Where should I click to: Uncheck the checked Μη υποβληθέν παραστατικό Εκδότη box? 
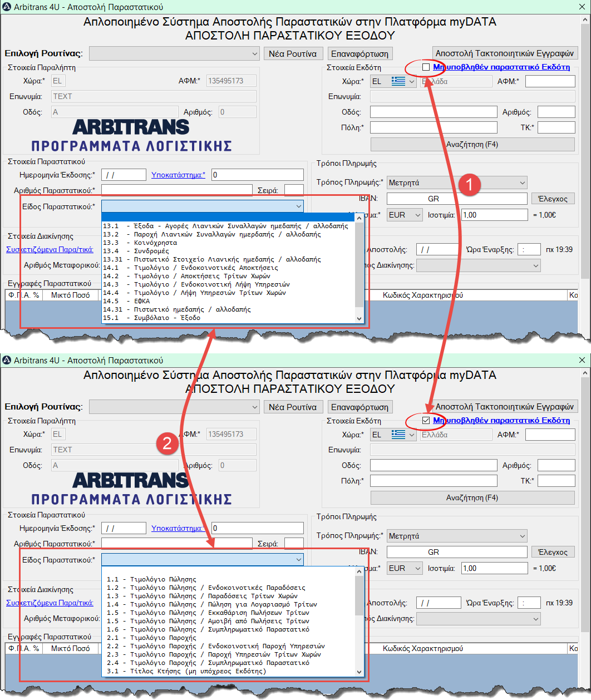point(426,421)
